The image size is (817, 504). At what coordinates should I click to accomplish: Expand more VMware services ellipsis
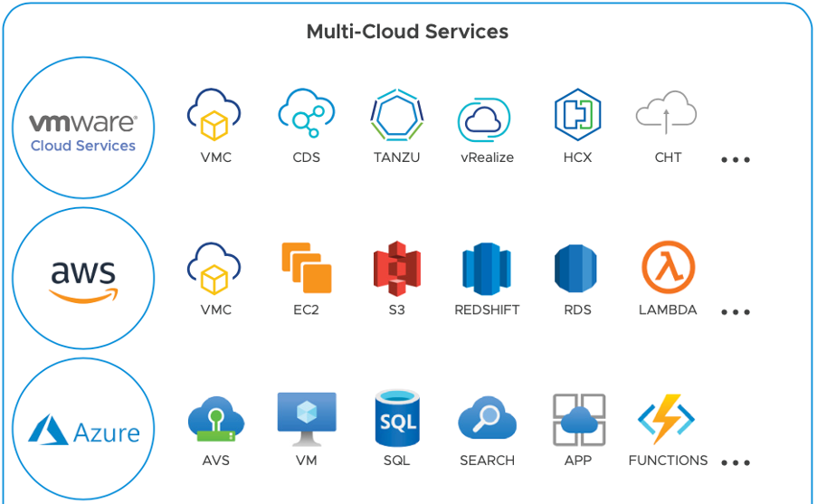(736, 160)
